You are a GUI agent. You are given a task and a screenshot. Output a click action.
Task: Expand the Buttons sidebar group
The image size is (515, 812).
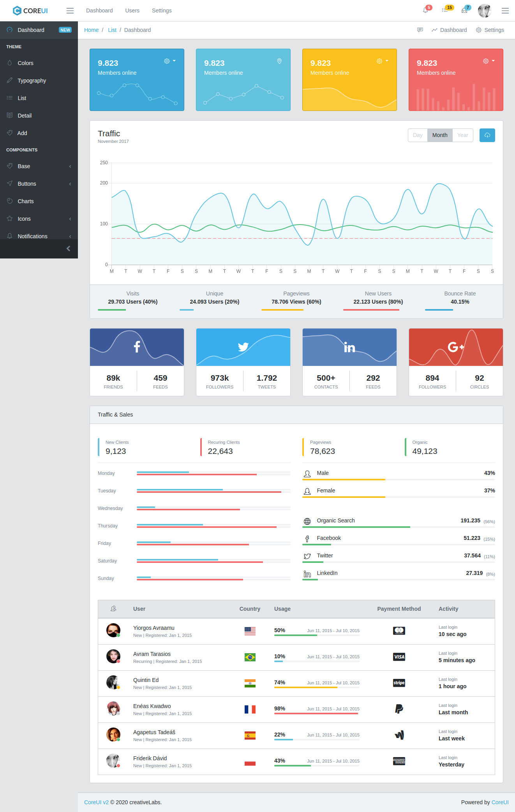[39, 184]
